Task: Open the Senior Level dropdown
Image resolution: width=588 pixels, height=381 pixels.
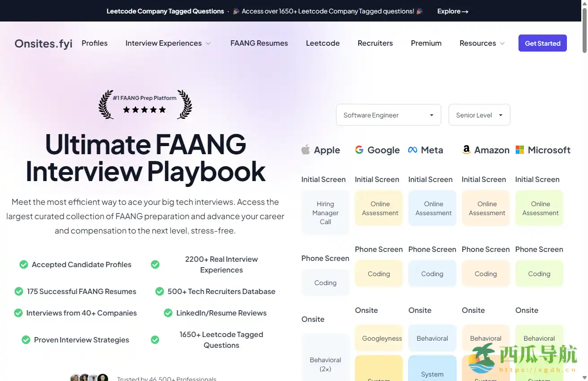Action: 479,115
